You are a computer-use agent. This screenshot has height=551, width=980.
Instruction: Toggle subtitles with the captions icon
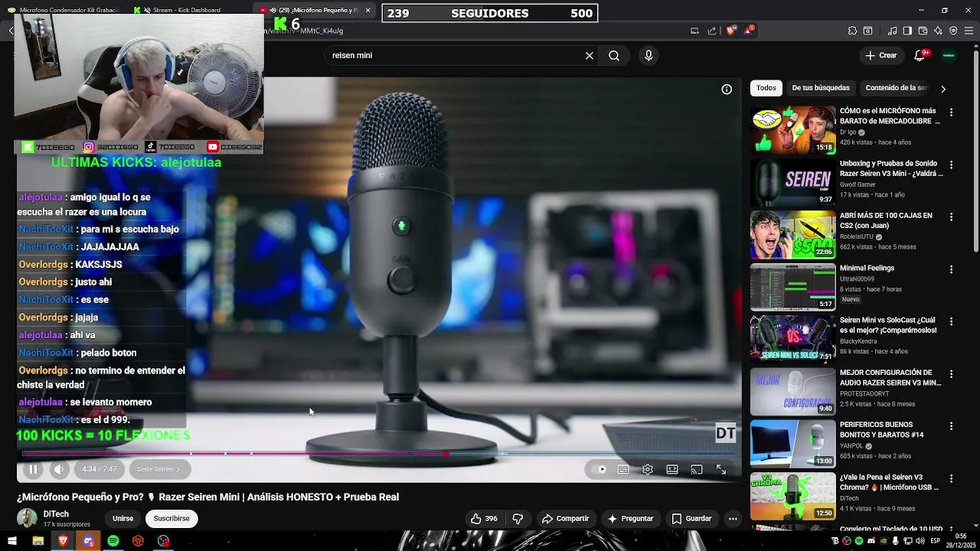pyautogui.click(x=623, y=469)
